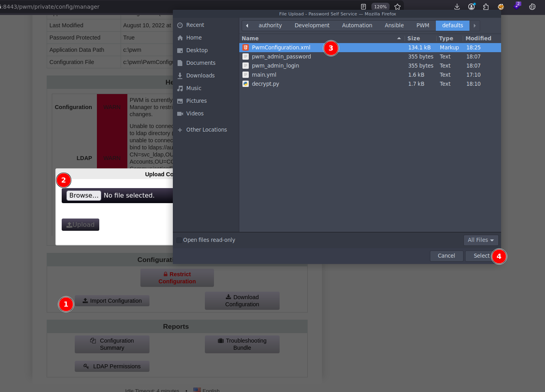This screenshot has width=545, height=392.
Task: Enable the Open files read-only checkbox
Action: click(x=179, y=240)
